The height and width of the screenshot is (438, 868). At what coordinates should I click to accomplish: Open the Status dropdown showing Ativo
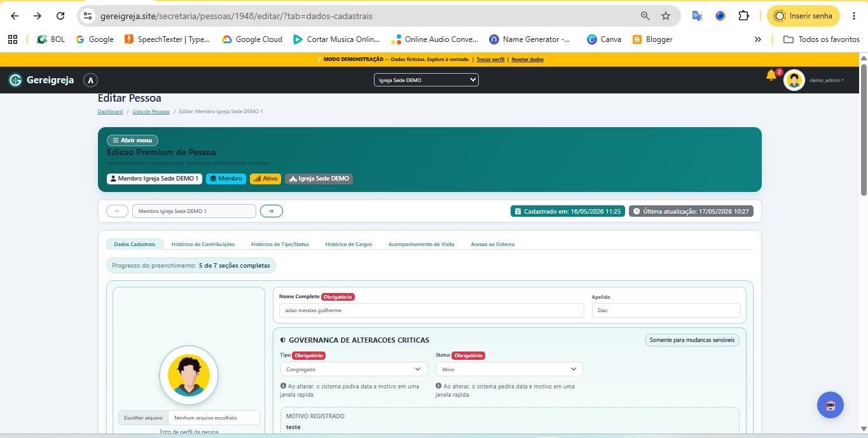click(x=509, y=369)
